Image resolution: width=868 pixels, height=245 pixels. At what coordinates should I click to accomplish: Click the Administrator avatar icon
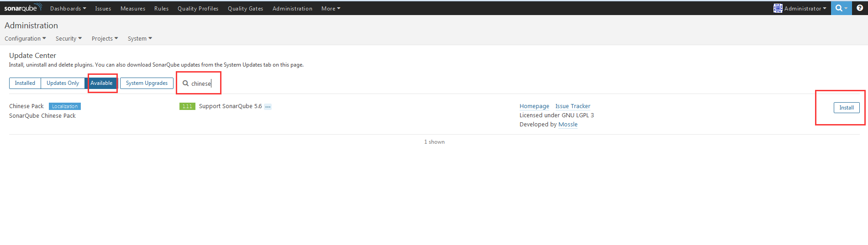(x=778, y=8)
